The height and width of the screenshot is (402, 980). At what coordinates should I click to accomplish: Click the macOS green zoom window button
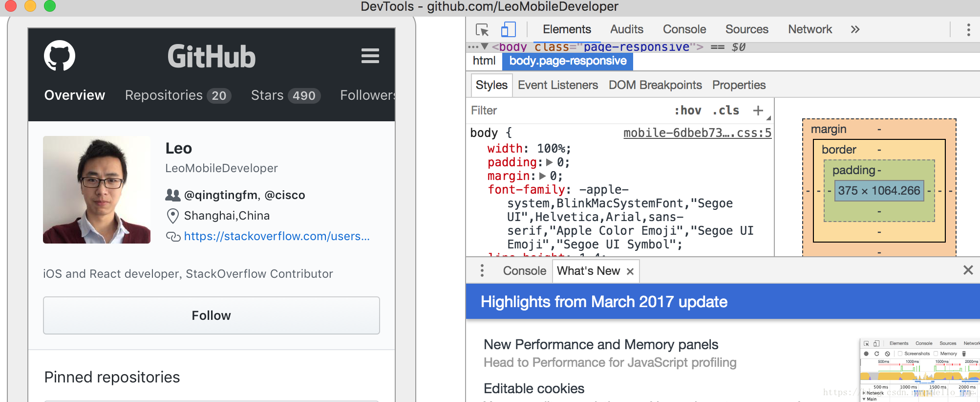coord(50,6)
